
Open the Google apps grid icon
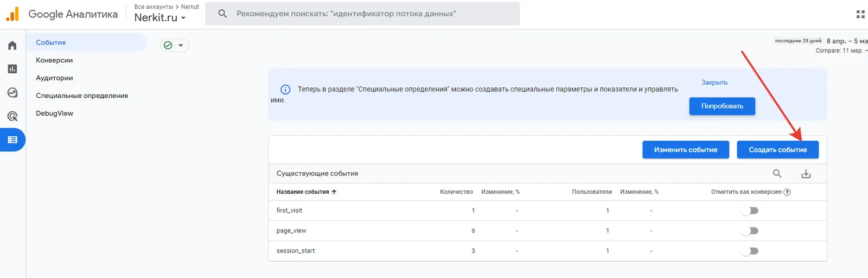point(860,14)
